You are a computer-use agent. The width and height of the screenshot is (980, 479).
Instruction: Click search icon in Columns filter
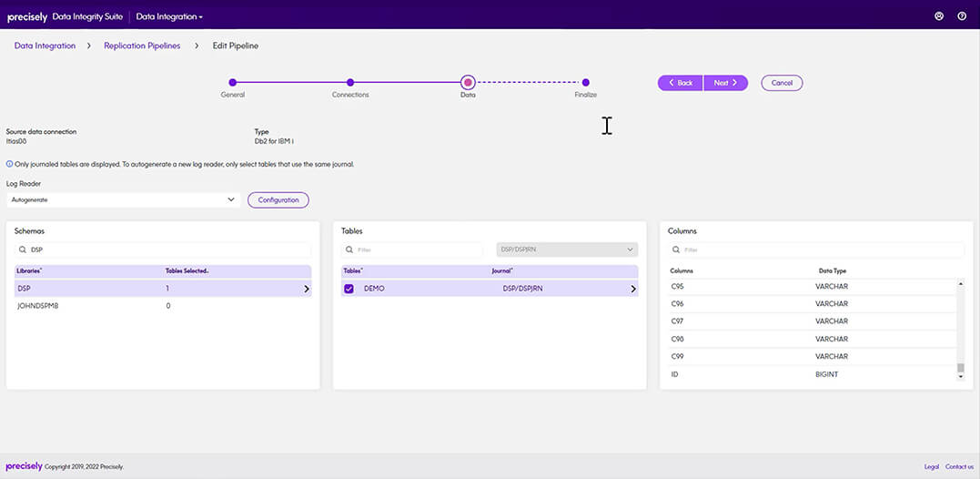point(676,250)
